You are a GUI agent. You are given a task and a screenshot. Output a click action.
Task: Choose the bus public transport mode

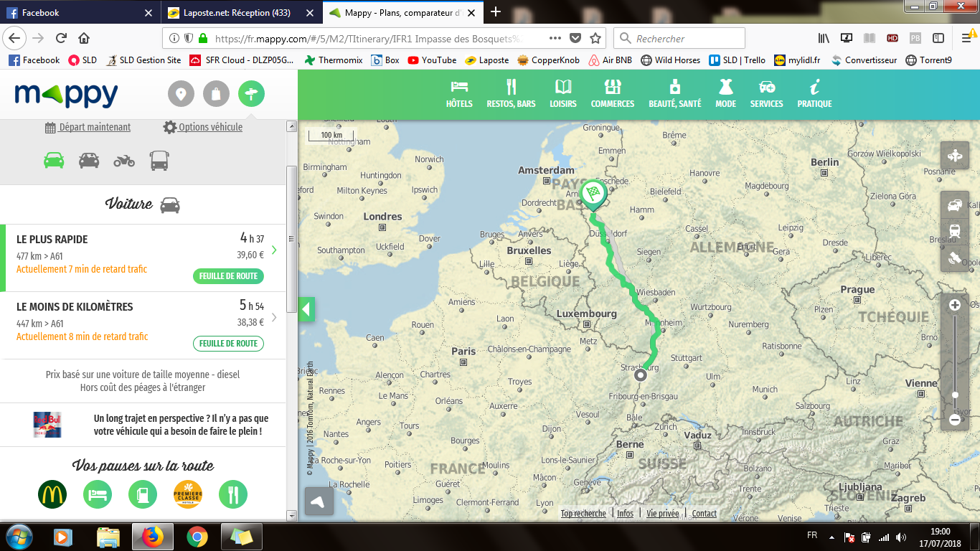pyautogui.click(x=159, y=160)
